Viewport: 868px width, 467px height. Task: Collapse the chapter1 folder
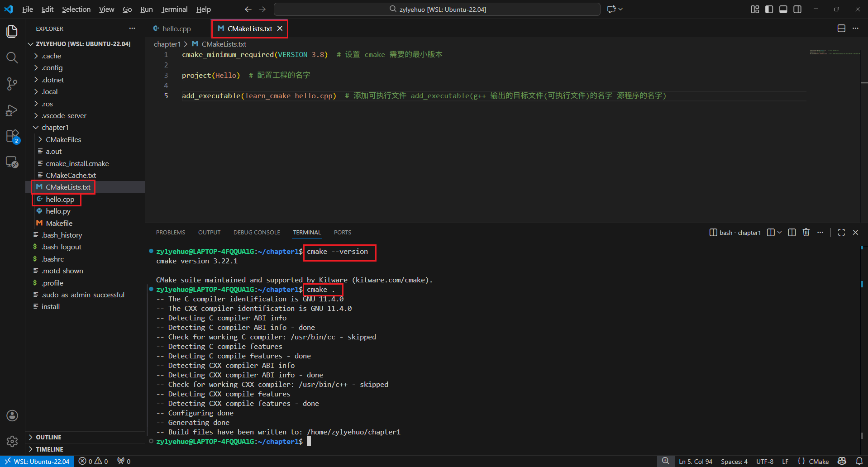pos(85,127)
